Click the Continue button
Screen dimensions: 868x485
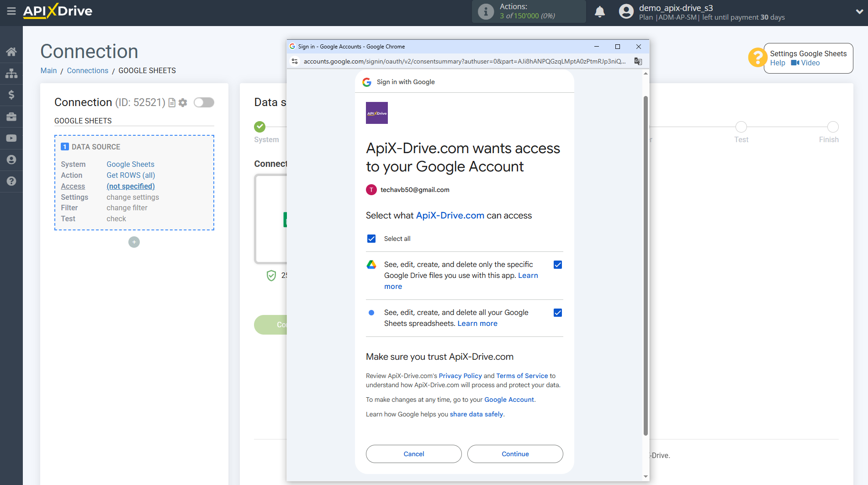(x=515, y=454)
